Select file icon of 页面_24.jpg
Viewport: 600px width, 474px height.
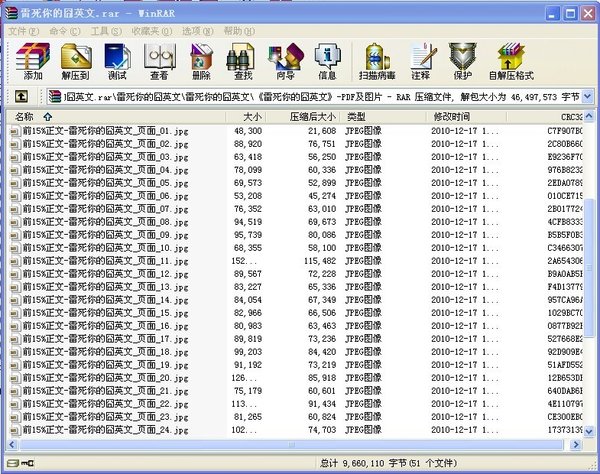pyautogui.click(x=15, y=431)
